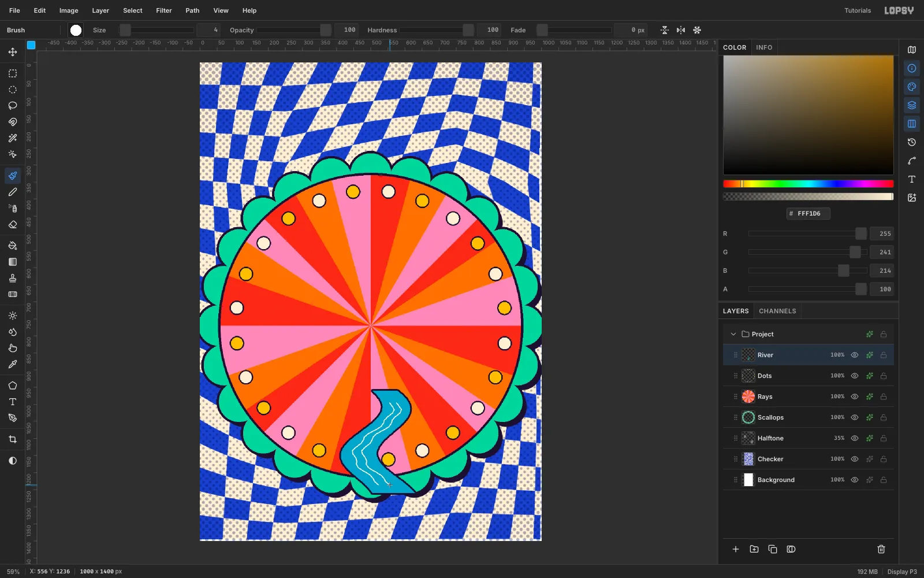Viewport: 924px width, 578px height.
Task: Click the Fade value field
Action: (x=631, y=30)
